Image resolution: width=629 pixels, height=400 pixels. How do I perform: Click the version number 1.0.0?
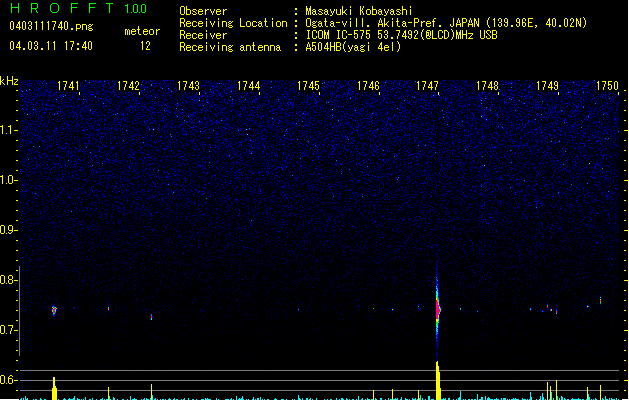pos(136,9)
